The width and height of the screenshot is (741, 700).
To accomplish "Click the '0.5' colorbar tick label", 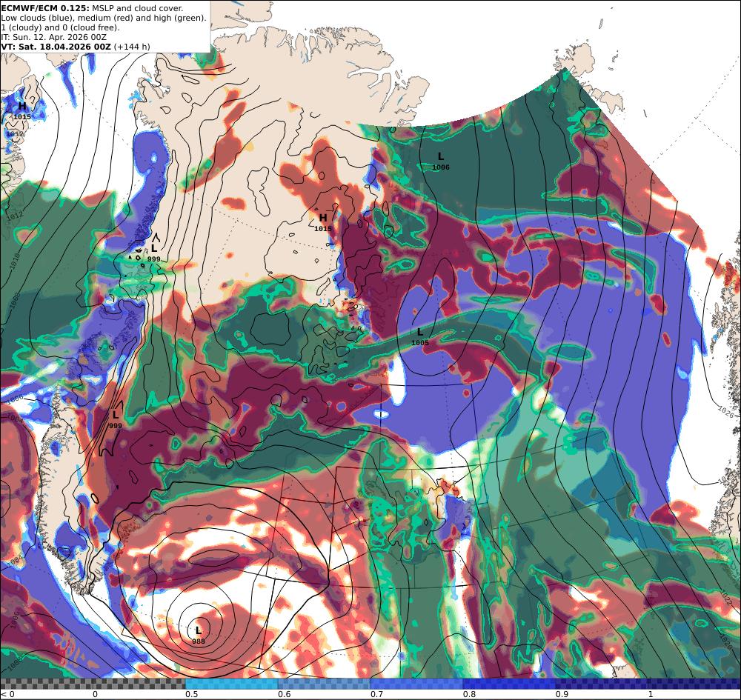I will (x=191, y=694).
